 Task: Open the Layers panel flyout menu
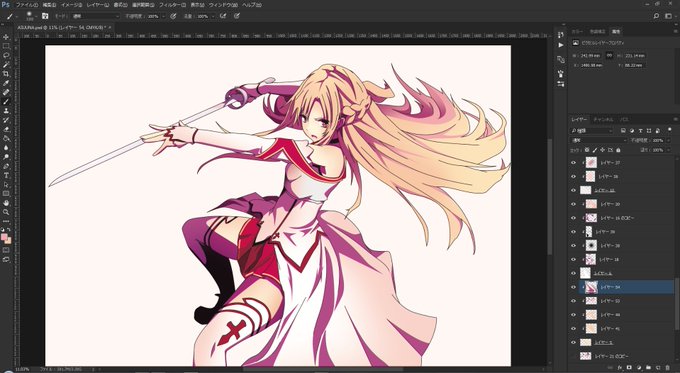click(675, 119)
